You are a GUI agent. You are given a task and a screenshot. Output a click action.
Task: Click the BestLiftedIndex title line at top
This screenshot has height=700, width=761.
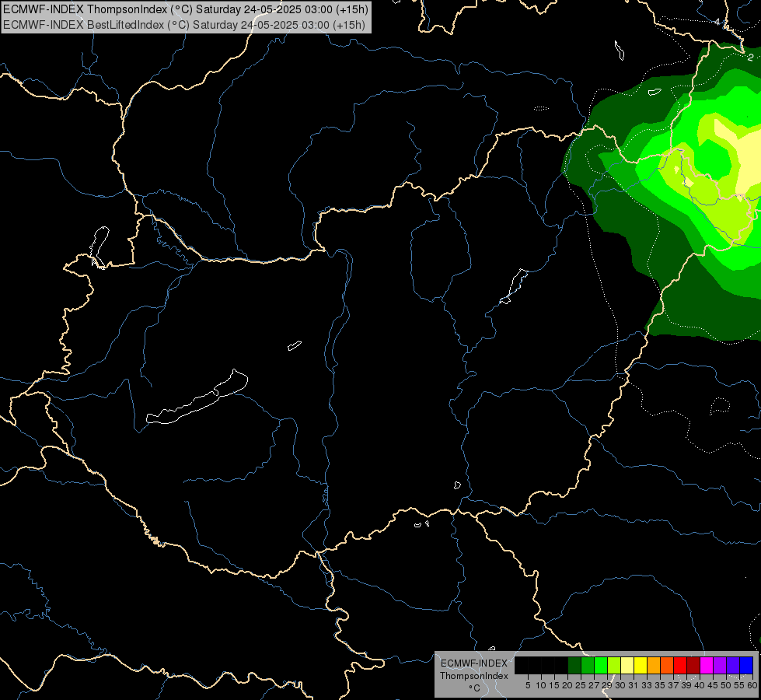coord(184,25)
